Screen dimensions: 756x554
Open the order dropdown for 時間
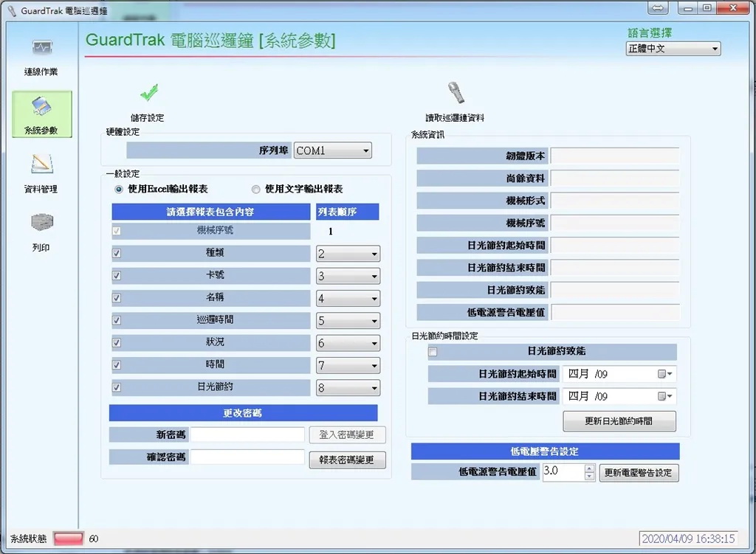click(348, 366)
